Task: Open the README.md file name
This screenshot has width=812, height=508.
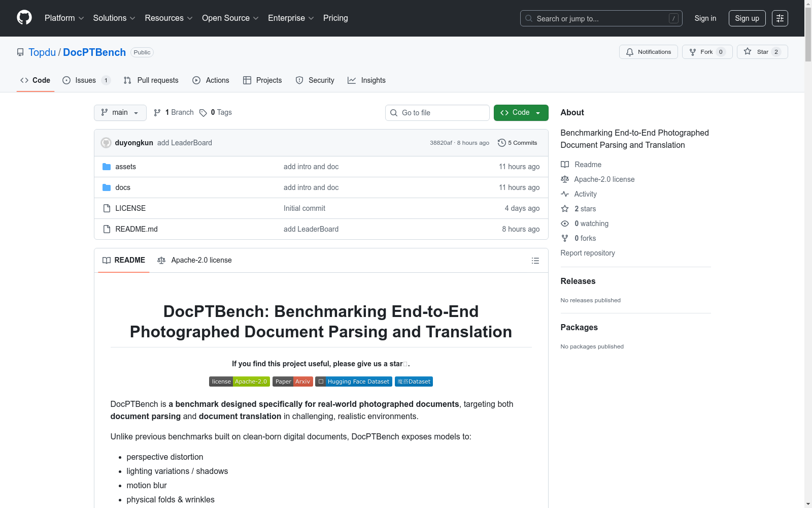Action: 137,229
